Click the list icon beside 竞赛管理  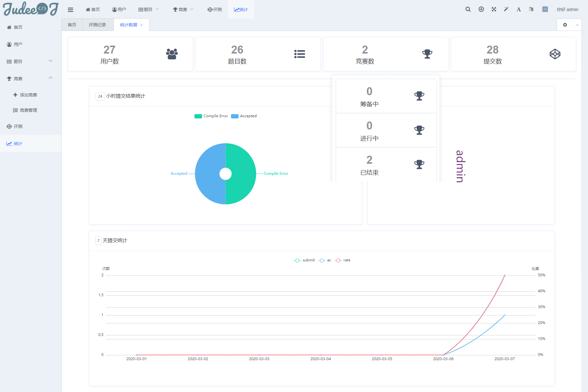tap(15, 110)
